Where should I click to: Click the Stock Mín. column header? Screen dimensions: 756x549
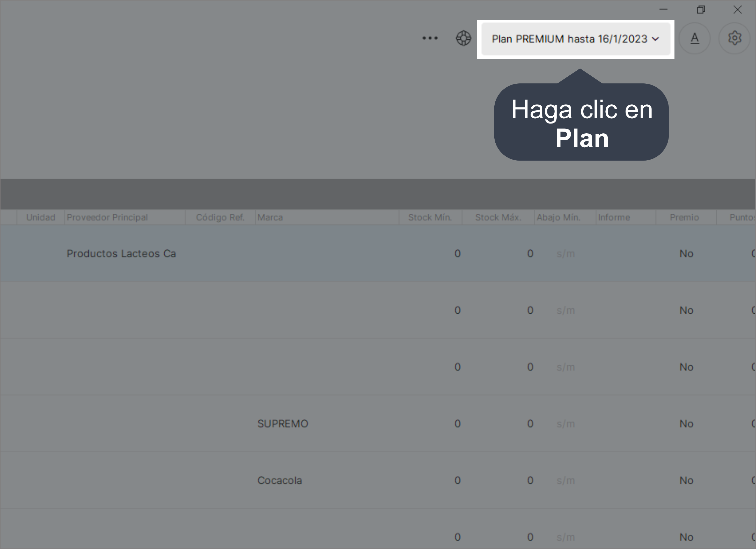click(430, 218)
